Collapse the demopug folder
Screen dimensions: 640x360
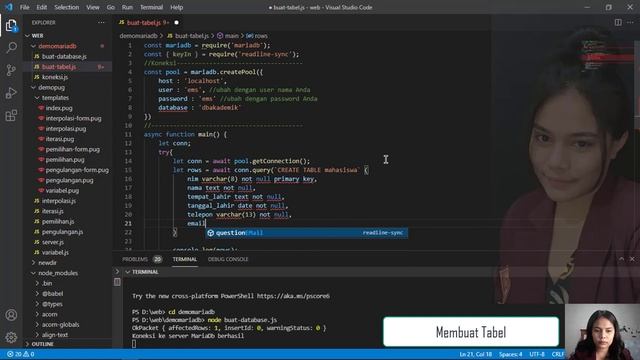pos(51,87)
